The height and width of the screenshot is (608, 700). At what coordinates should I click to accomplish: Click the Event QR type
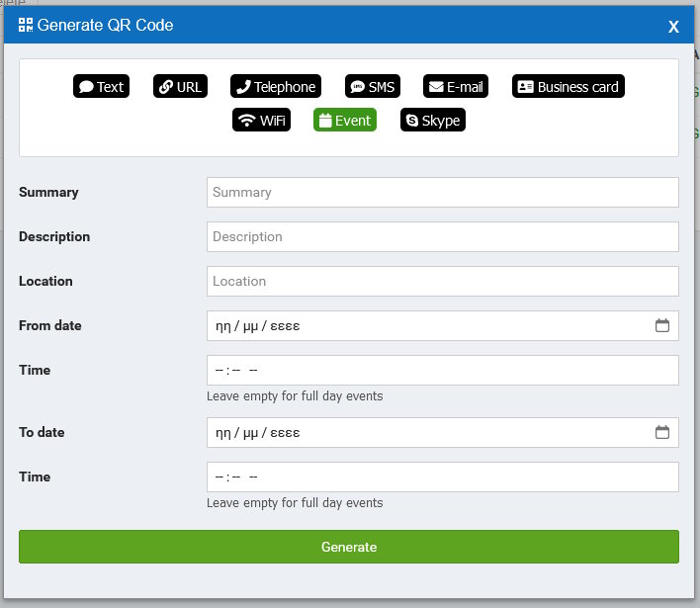pos(344,121)
